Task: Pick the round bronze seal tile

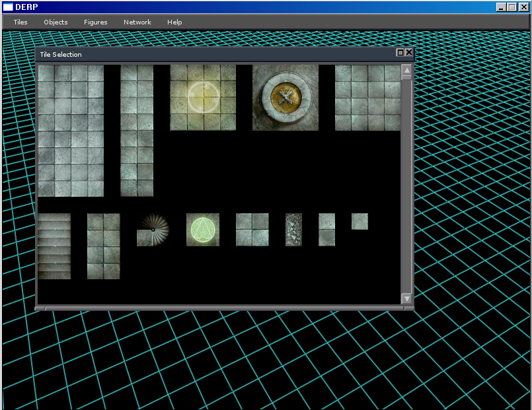Action: point(285,98)
